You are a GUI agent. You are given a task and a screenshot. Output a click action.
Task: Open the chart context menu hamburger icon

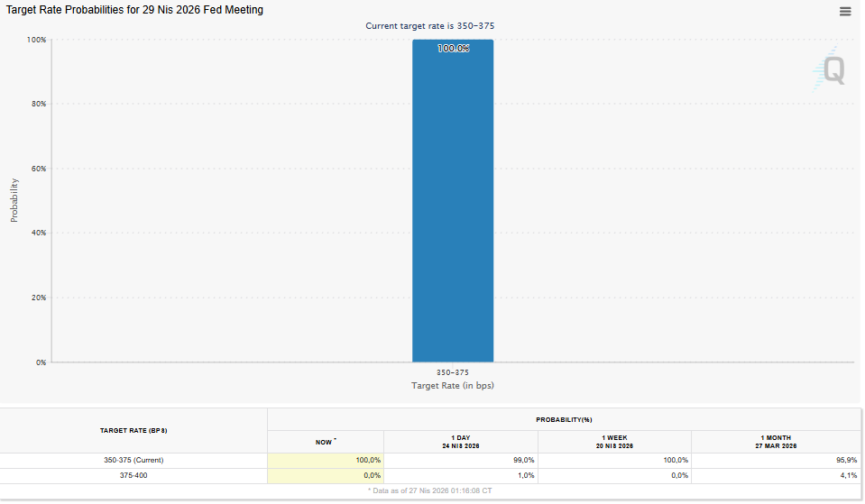844,12
